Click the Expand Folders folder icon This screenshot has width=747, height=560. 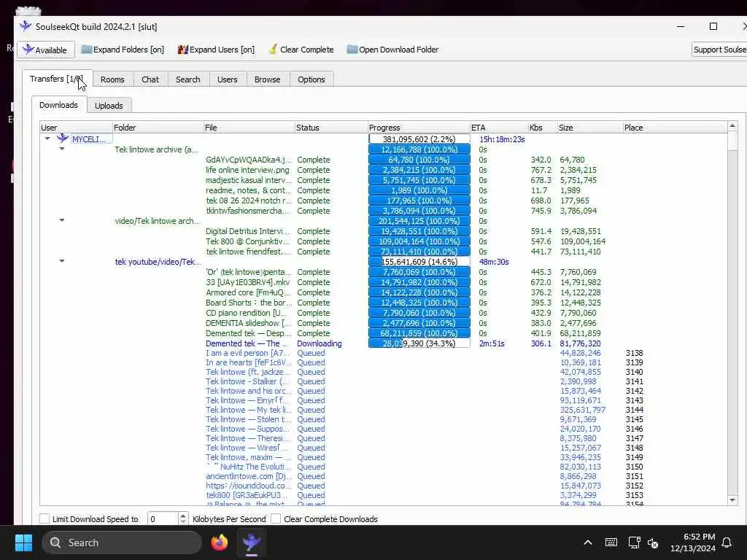click(86, 50)
